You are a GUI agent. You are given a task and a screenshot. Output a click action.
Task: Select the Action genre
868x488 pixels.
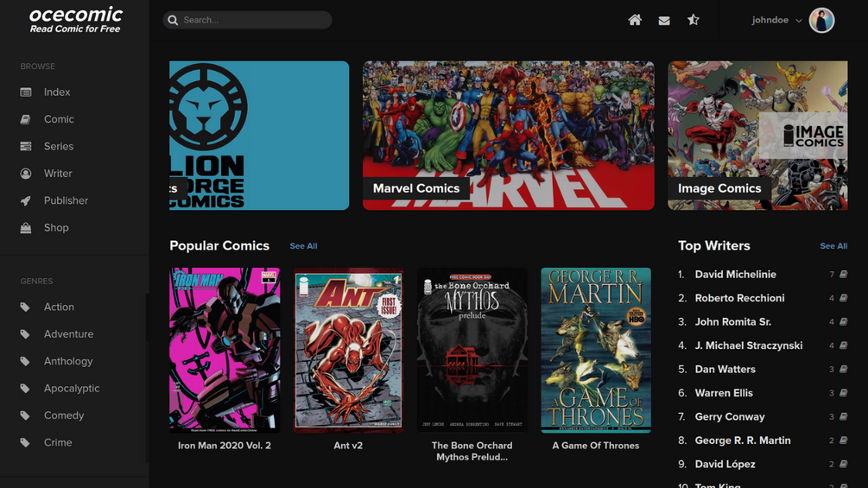[59, 307]
